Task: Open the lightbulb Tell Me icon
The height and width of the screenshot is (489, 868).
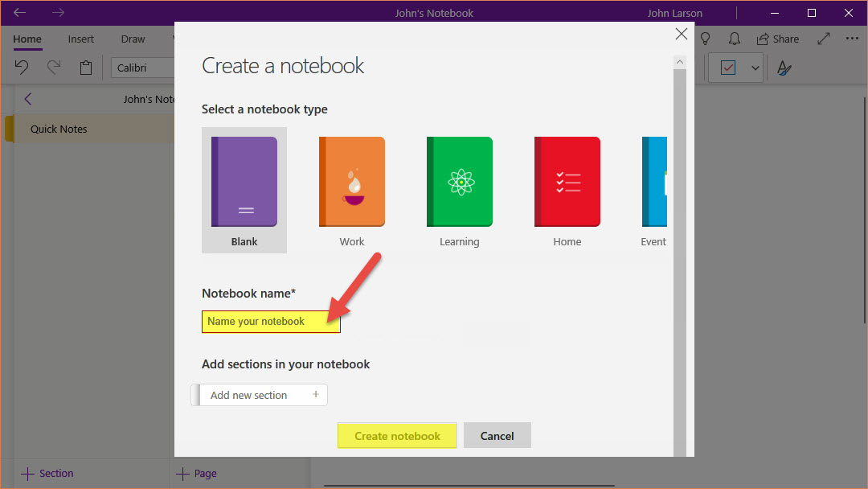Action: (x=706, y=39)
